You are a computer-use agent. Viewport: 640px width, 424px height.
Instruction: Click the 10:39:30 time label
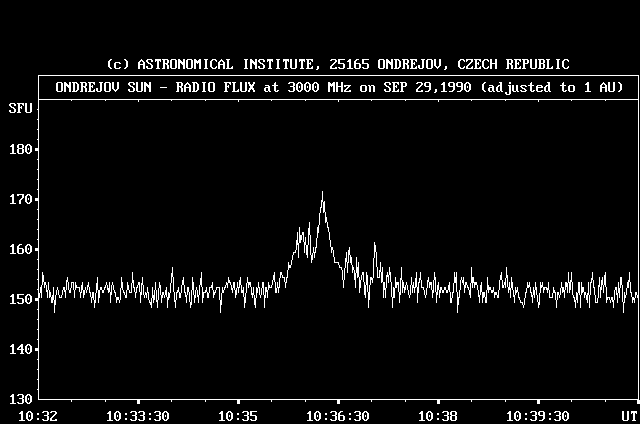point(537,415)
